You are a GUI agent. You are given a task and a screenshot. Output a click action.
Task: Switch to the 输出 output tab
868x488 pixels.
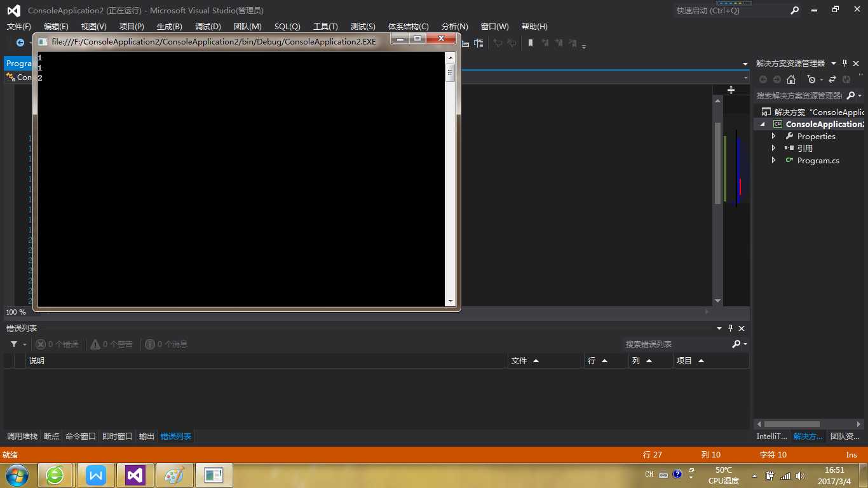[147, 436]
